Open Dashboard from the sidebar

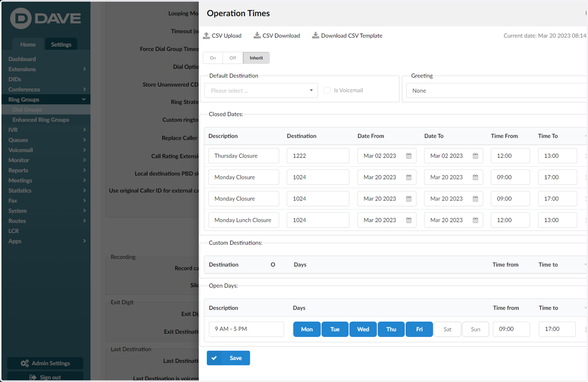pos(22,59)
